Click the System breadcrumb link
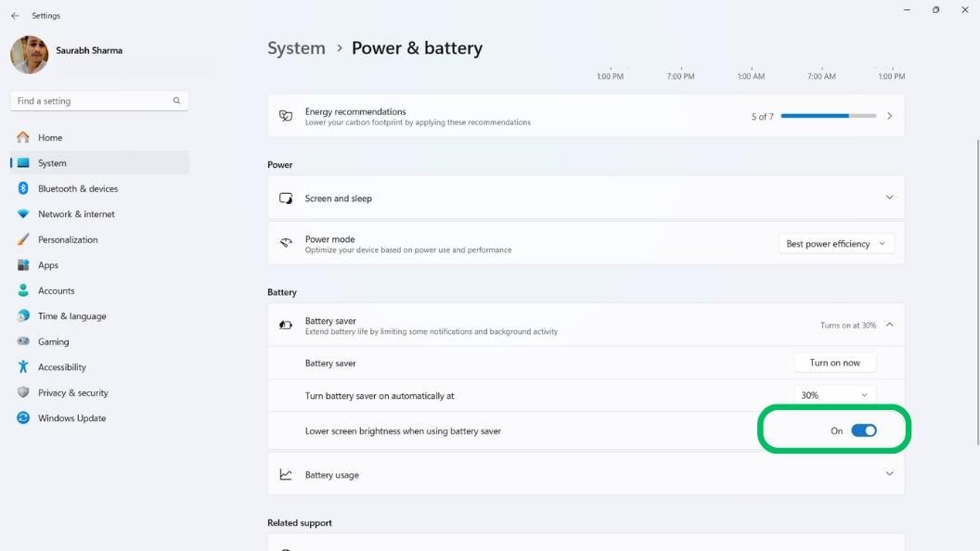 [x=296, y=48]
